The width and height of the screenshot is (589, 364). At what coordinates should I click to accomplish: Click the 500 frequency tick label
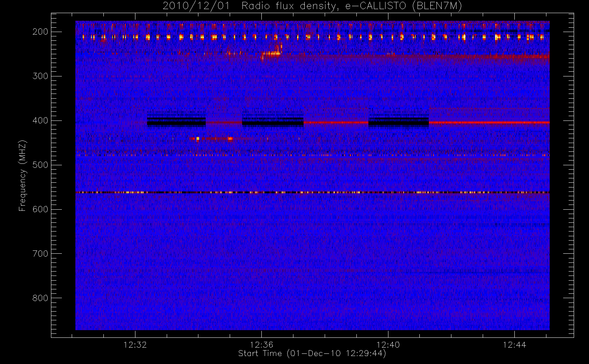coord(40,165)
